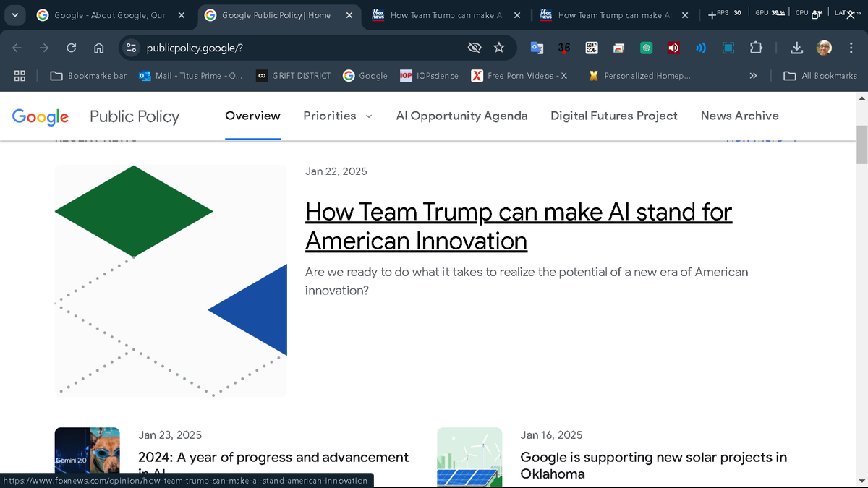This screenshot has height=488, width=868.
Task: Open the GRIFT DISTRICT bookmark
Action: point(294,75)
